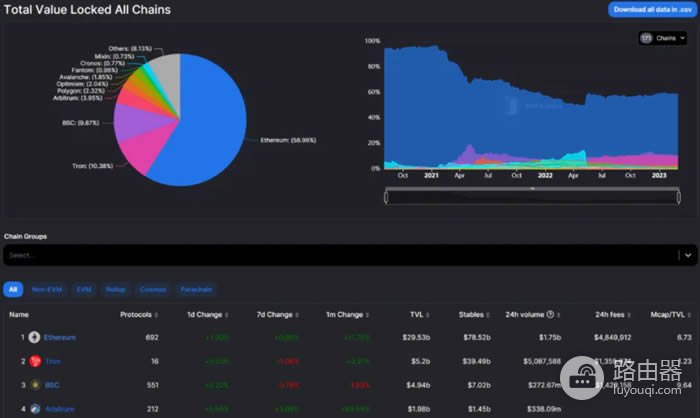Sort by Mcap/TVL column arrows
This screenshot has width=700, height=418.
point(689,315)
